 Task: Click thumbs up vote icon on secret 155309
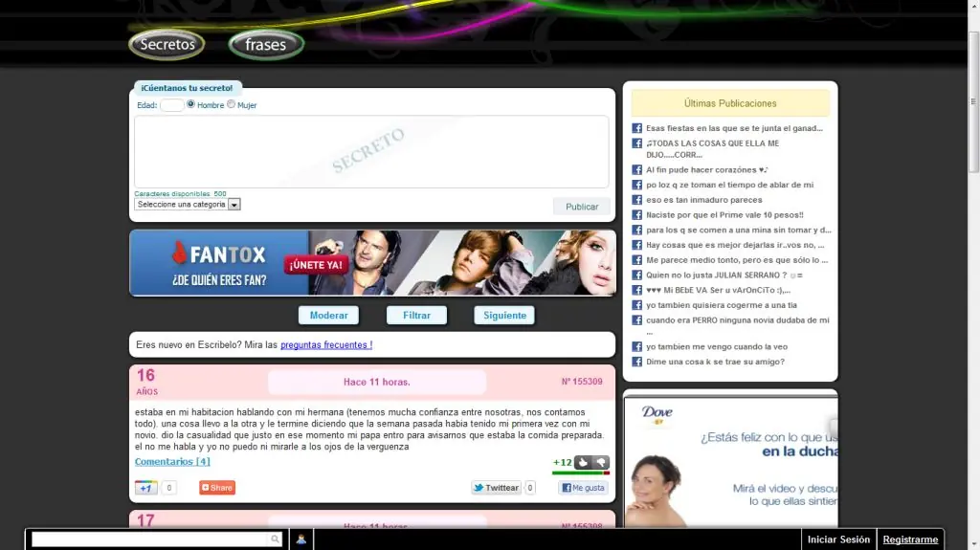tap(583, 463)
